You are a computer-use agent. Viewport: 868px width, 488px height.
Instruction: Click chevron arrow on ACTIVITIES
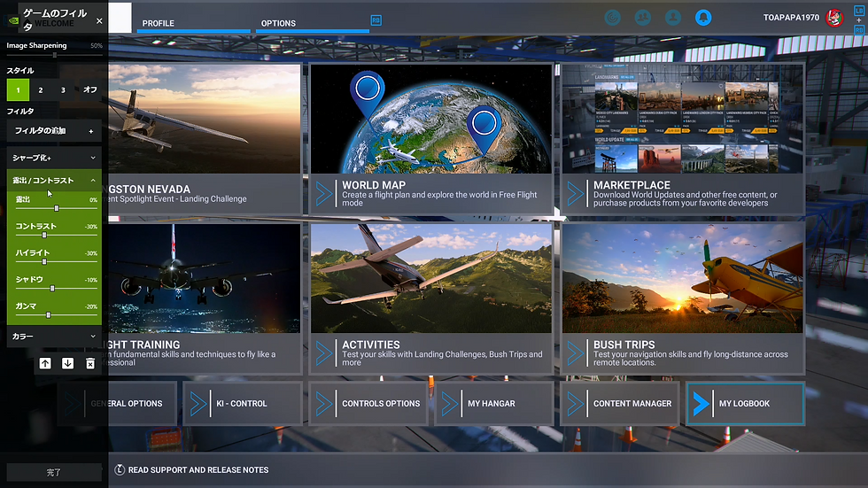coord(324,353)
